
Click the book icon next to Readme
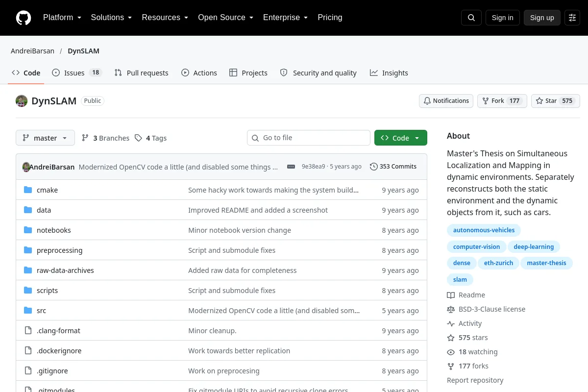(x=451, y=295)
